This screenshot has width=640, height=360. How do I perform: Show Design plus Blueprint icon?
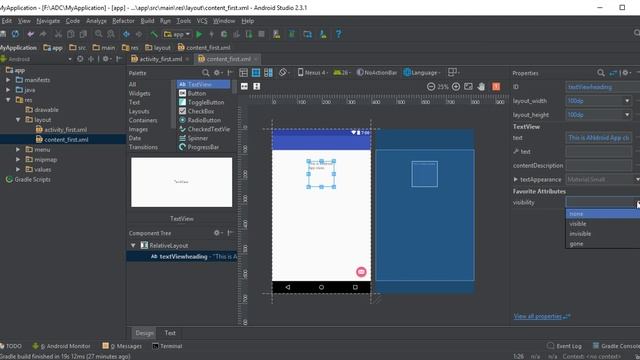(268, 73)
